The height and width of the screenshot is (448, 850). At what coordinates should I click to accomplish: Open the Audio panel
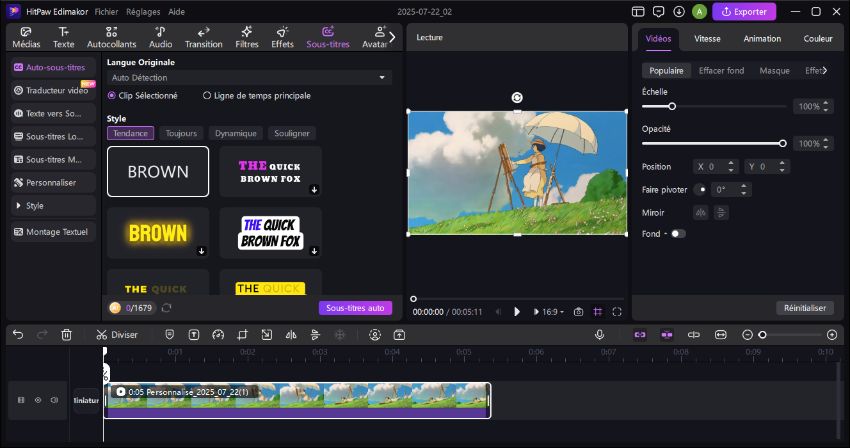tap(160, 37)
